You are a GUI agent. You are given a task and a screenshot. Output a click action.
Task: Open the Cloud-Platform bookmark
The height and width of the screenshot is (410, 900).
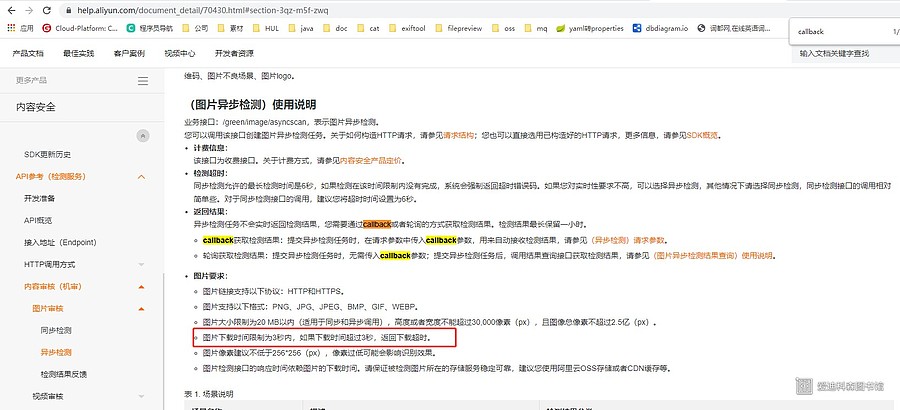point(79,28)
